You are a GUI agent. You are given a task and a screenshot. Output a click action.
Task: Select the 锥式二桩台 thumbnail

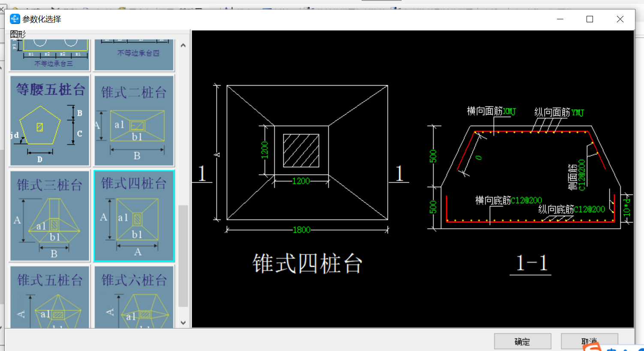[134, 120]
